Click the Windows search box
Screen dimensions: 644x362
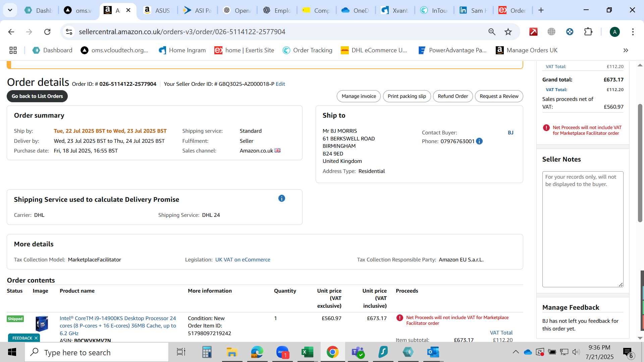pyautogui.click(x=97, y=353)
